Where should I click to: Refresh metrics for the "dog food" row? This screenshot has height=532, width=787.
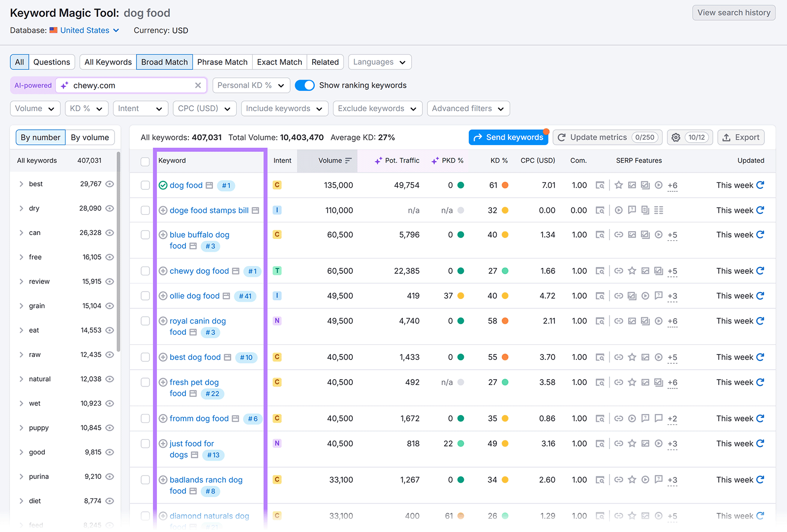tap(759, 185)
